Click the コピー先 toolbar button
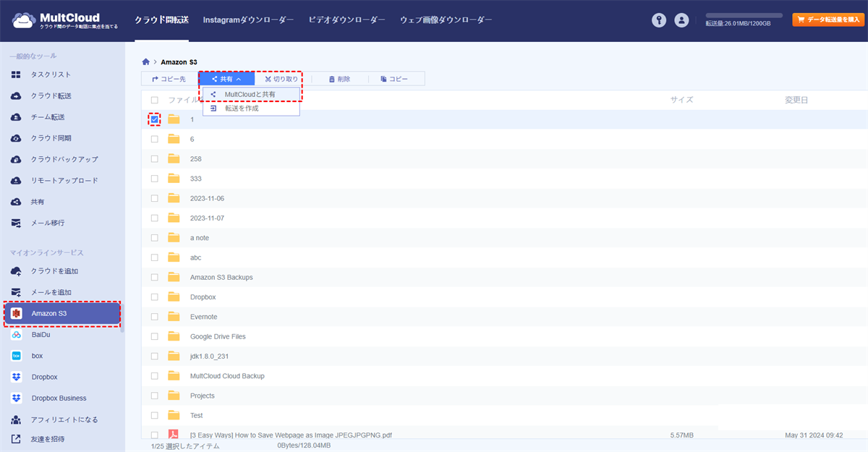 169,79
